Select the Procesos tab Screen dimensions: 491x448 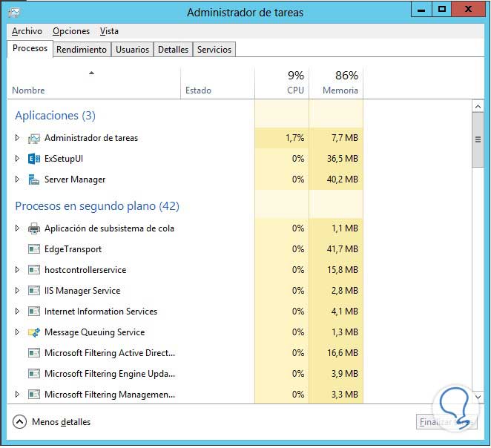(x=30, y=48)
